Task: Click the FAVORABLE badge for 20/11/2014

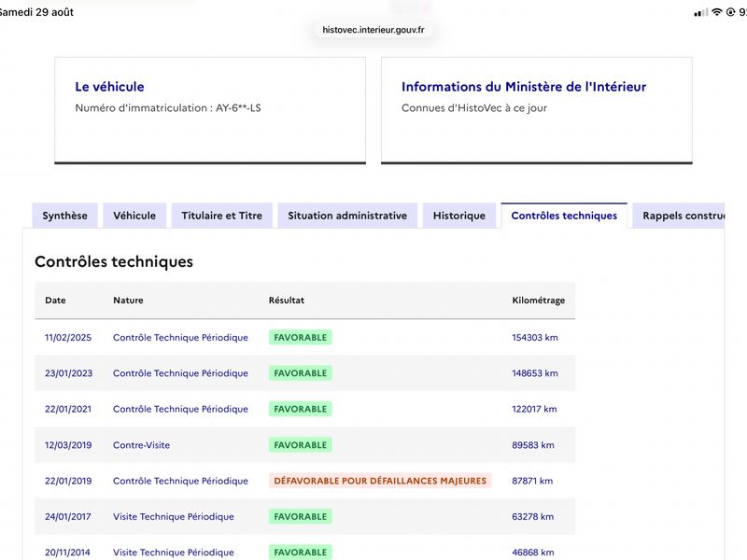Action: coord(301,553)
